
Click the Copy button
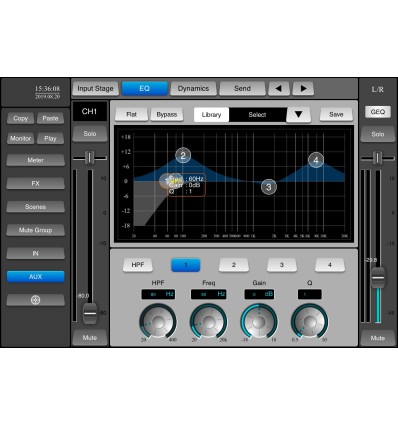[x=20, y=118]
